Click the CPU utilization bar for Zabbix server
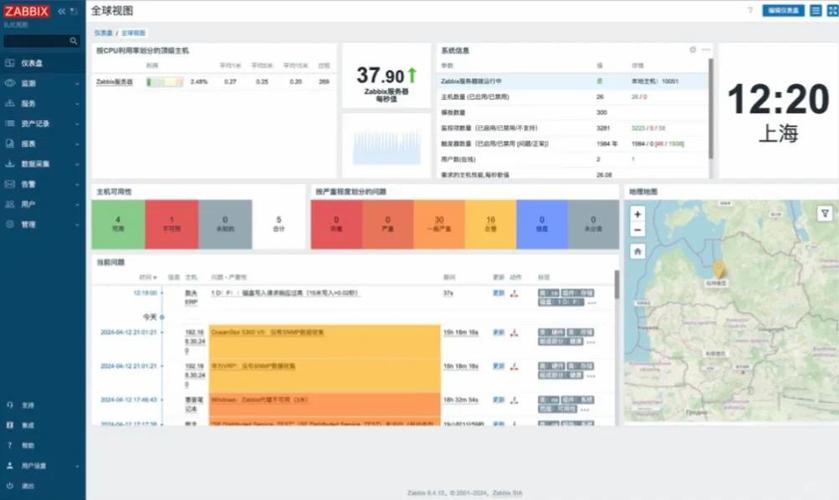This screenshot has height=500, width=839. pos(165,82)
